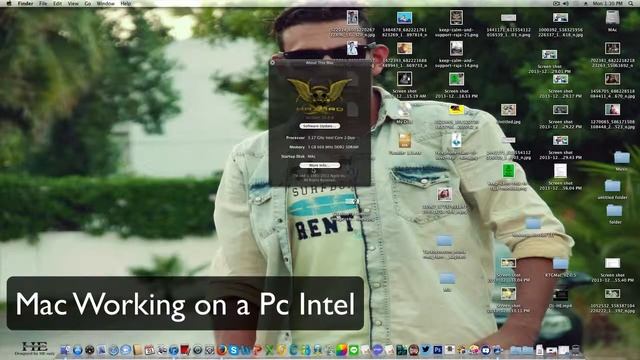Select the 702381 image file thumbnail
The height and width of the screenshot is (360, 640).
pos(612,48)
